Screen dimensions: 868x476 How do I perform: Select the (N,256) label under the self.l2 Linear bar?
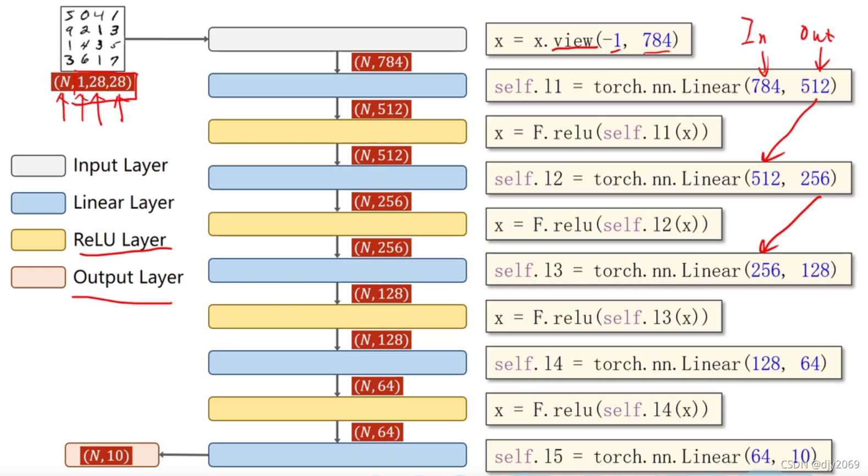tap(382, 201)
